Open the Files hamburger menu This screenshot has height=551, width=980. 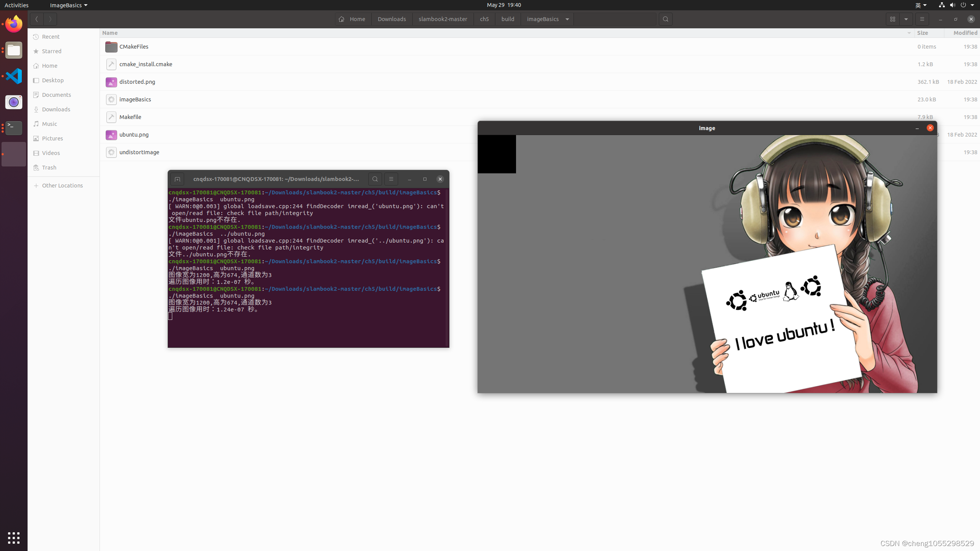(921, 19)
